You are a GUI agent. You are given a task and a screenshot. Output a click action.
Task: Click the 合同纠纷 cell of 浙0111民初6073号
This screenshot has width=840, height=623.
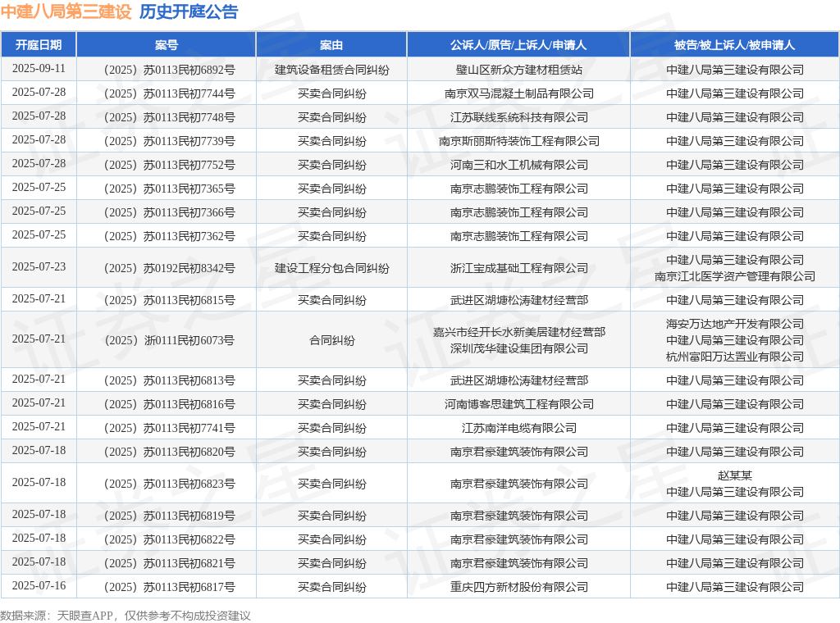click(x=331, y=340)
